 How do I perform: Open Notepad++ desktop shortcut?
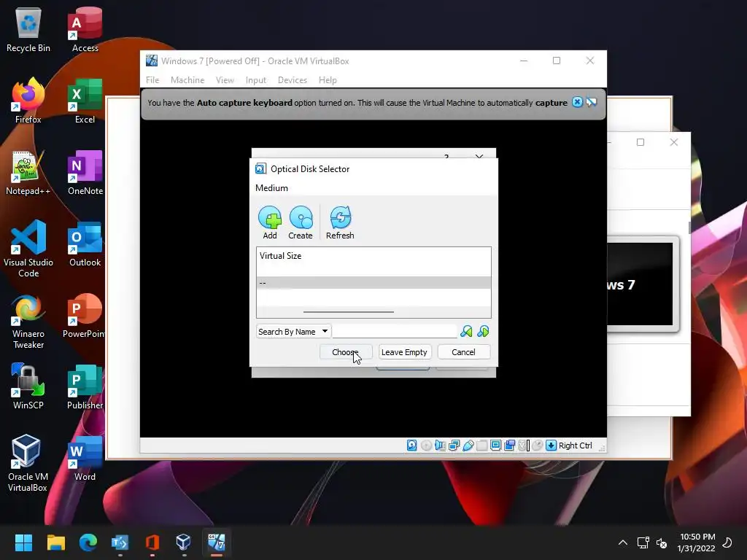pyautogui.click(x=28, y=172)
